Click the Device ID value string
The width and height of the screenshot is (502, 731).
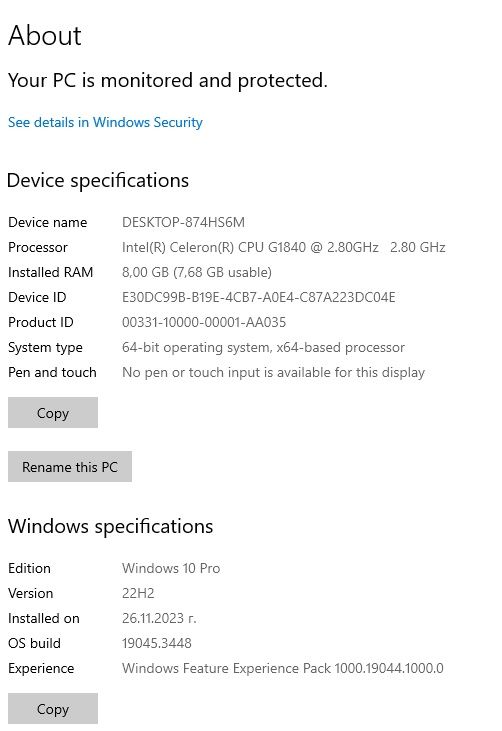click(x=259, y=297)
